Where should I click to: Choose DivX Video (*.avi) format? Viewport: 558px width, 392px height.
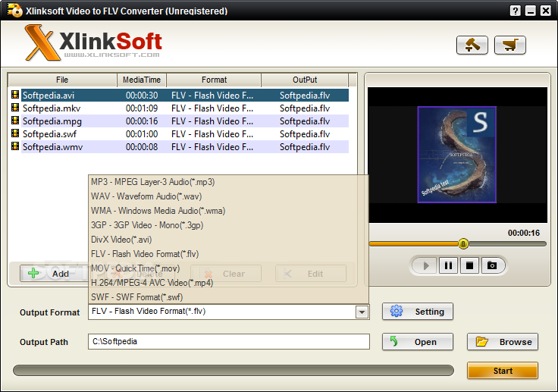click(228, 240)
